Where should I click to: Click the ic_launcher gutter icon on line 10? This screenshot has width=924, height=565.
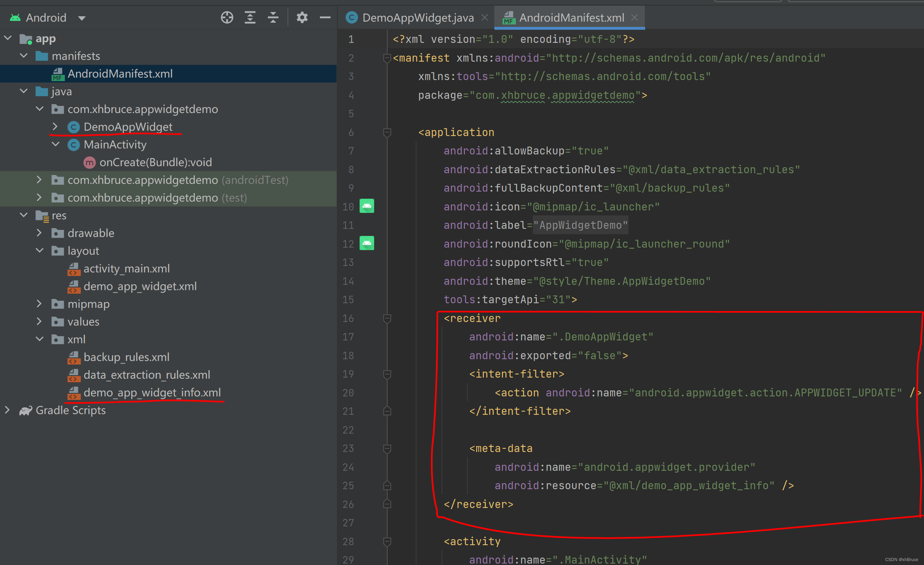366,206
